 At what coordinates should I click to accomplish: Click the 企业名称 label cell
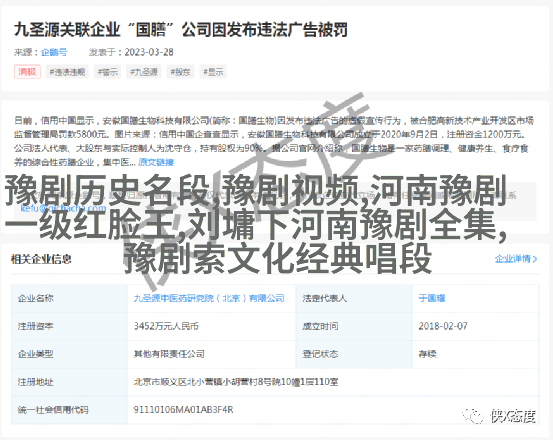point(69,298)
